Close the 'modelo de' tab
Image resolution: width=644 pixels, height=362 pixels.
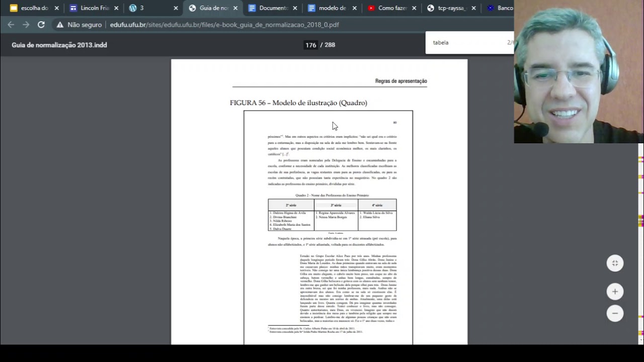coord(355,8)
